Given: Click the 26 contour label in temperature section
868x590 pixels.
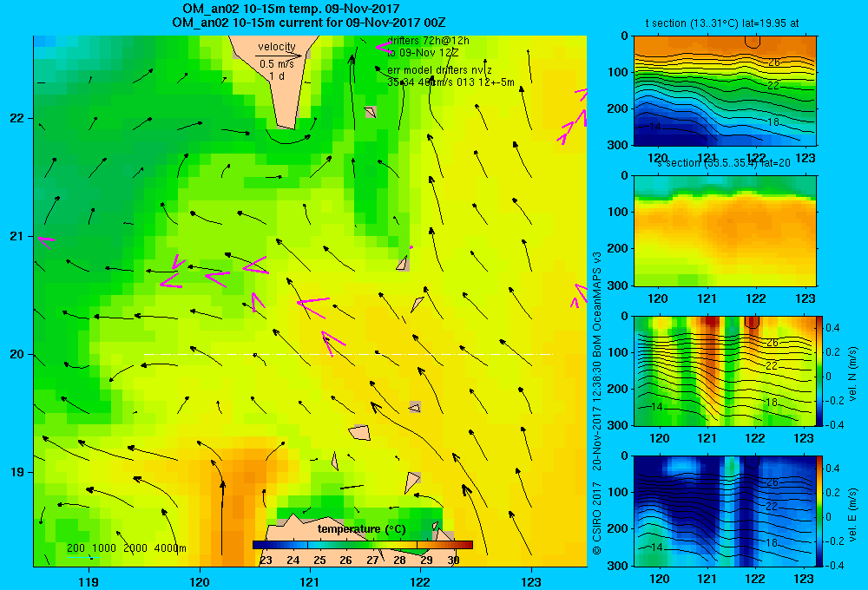Looking at the screenshot, I should pyautogui.click(x=774, y=62).
